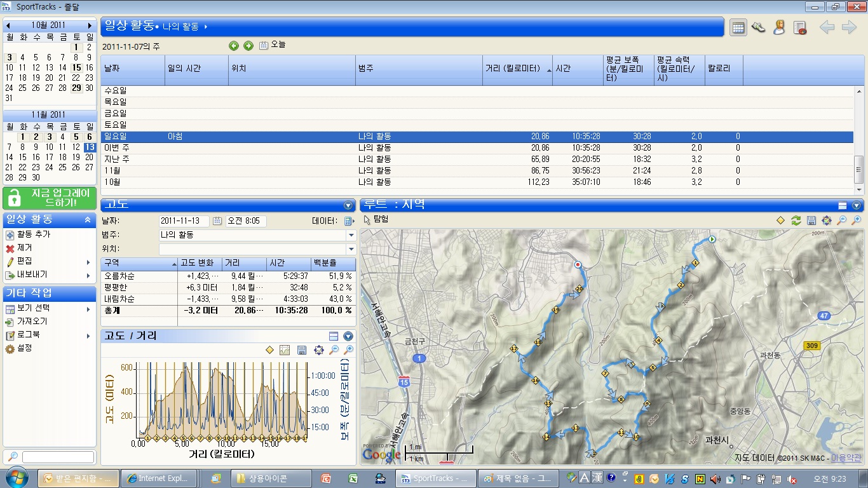Toggle maximize on 고도 / 거리 chart panel

click(334, 336)
